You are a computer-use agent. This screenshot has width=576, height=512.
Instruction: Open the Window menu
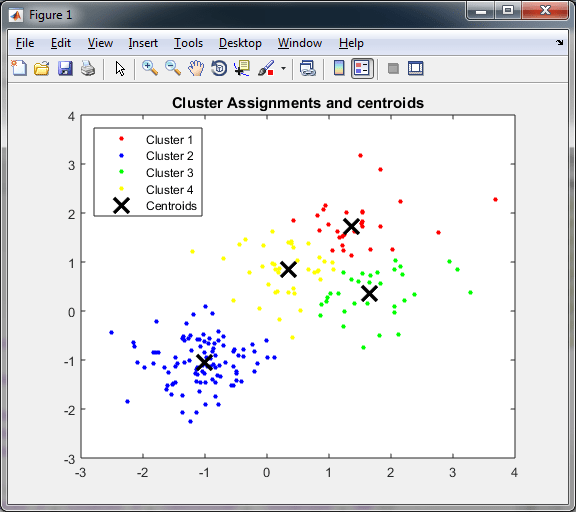(x=300, y=43)
